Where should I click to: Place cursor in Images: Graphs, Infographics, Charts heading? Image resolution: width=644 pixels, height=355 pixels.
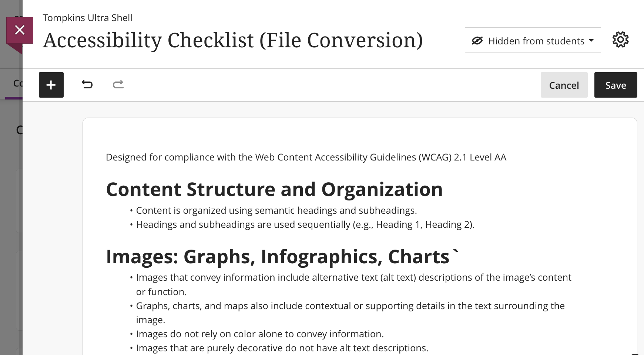[x=282, y=257]
